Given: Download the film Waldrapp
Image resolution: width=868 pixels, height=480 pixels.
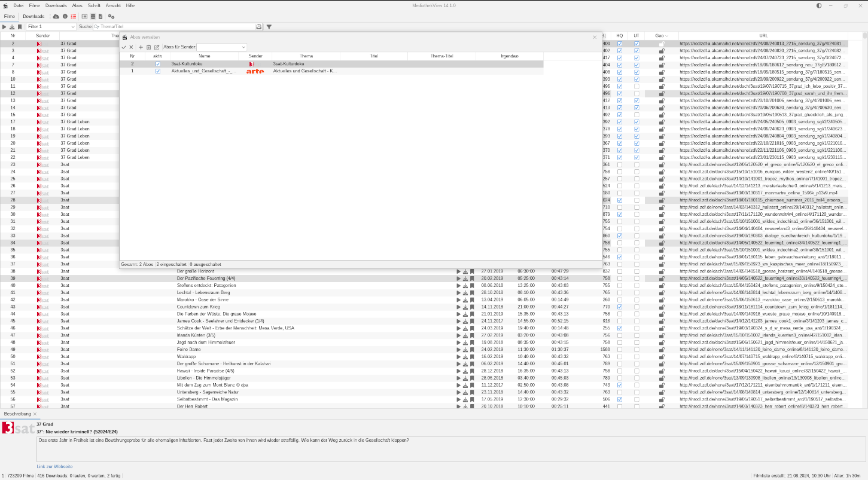Looking at the screenshot, I should click(465, 357).
